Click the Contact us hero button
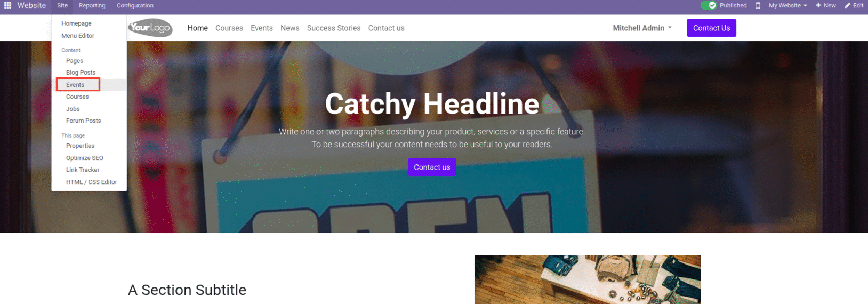The image size is (868, 304). [x=432, y=167]
